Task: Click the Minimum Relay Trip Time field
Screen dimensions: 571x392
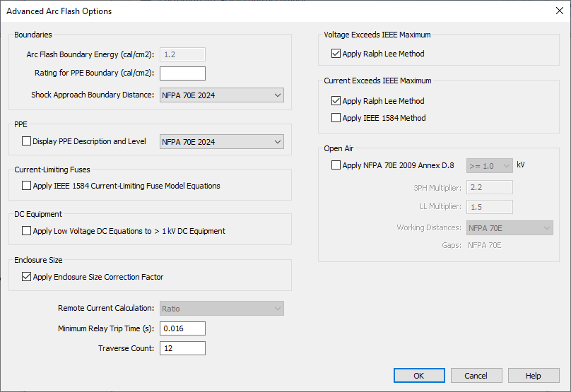Action: pyautogui.click(x=182, y=328)
